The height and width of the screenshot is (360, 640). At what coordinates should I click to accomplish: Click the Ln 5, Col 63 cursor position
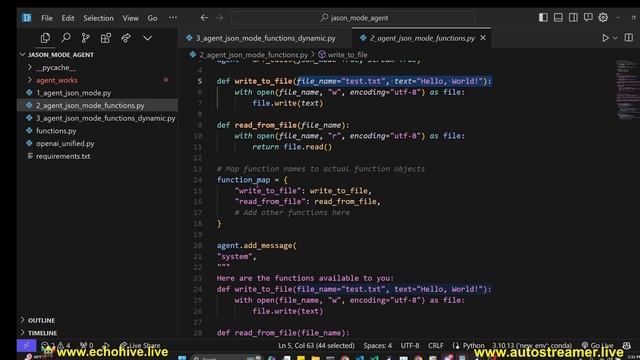316,346
